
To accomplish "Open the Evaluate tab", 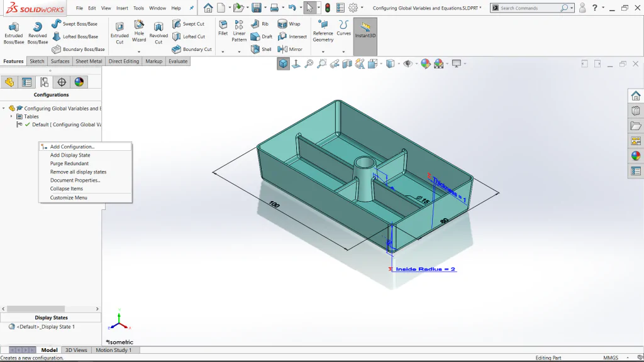I will click(x=178, y=61).
